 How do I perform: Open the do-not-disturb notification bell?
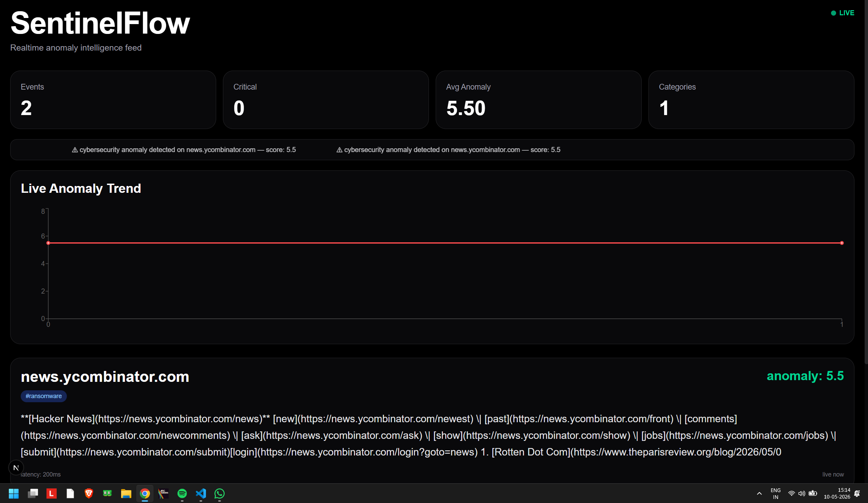point(857,493)
